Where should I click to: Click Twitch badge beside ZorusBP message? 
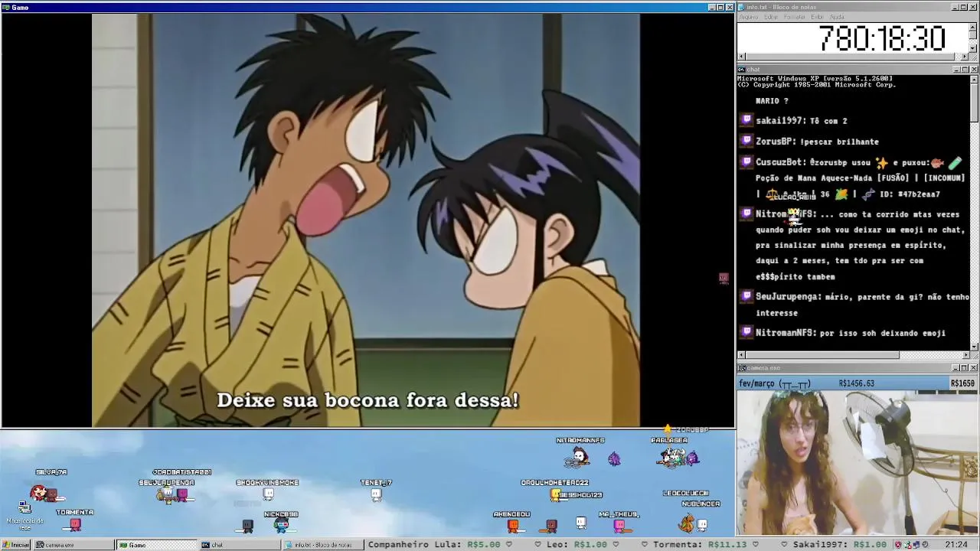pyautogui.click(x=747, y=141)
